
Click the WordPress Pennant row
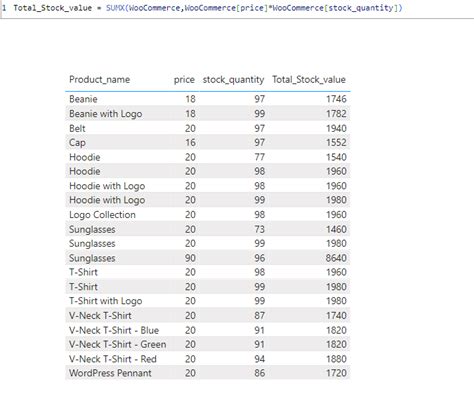[x=207, y=373]
